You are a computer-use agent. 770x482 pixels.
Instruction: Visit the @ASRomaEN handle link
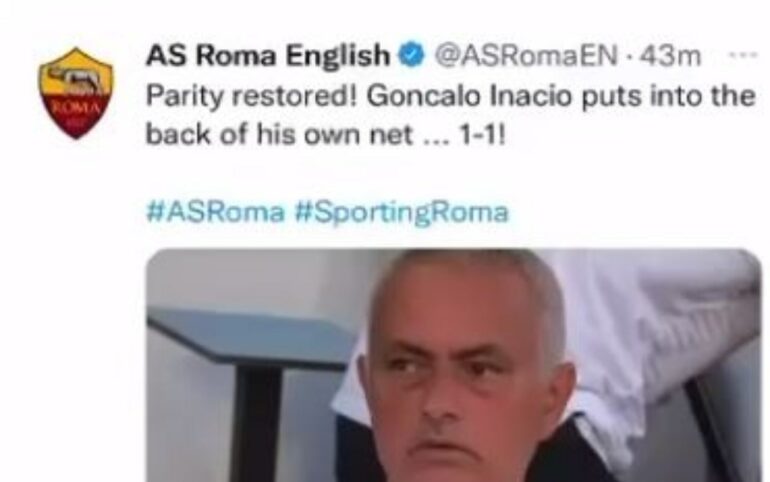(526, 55)
